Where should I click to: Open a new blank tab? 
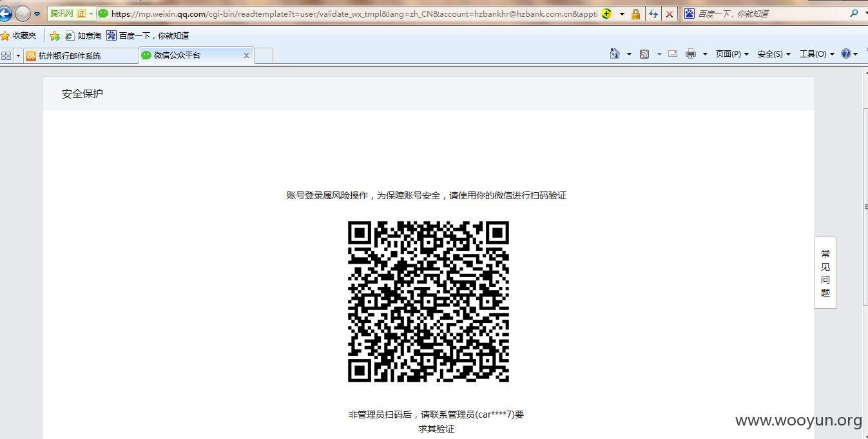coord(264,55)
